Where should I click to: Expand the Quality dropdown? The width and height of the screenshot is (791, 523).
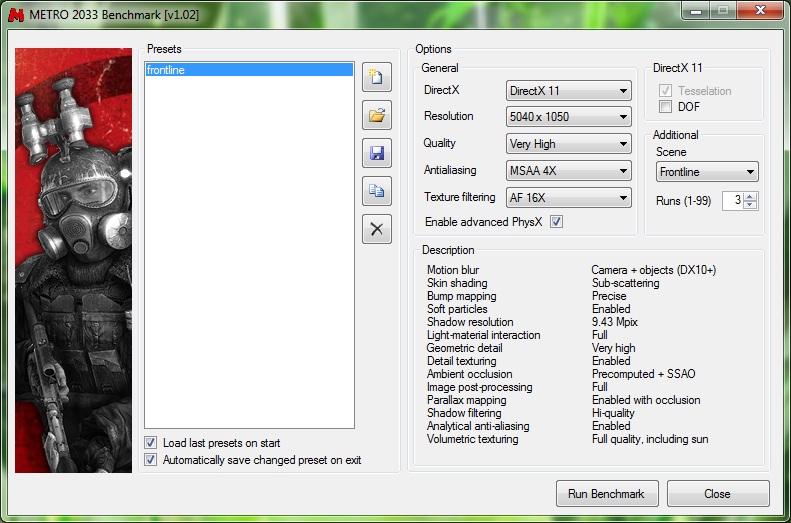568,144
